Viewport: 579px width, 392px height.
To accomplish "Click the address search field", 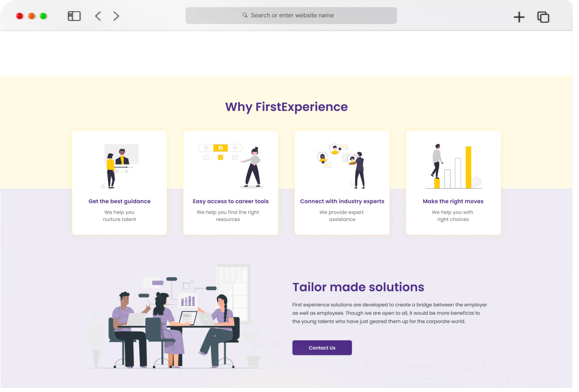I will click(292, 15).
